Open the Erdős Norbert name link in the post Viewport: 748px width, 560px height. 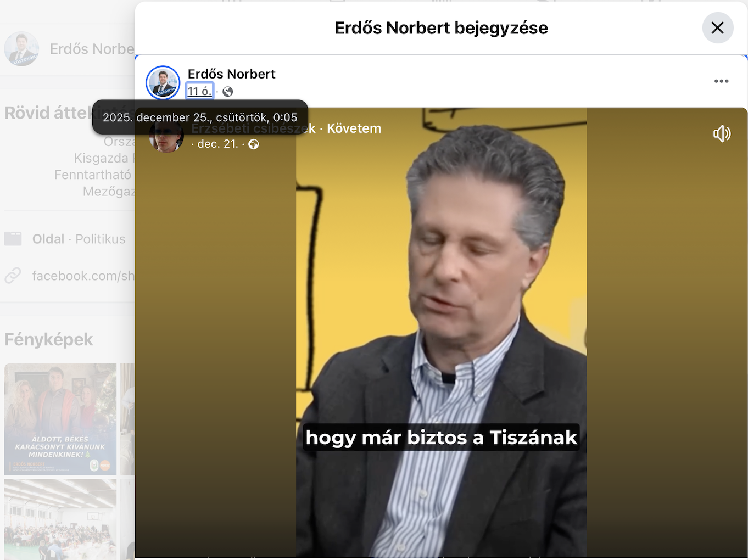point(231,74)
